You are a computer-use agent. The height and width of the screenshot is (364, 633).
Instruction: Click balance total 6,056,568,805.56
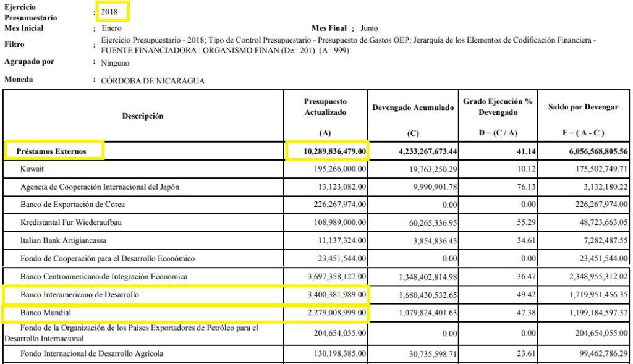point(598,151)
